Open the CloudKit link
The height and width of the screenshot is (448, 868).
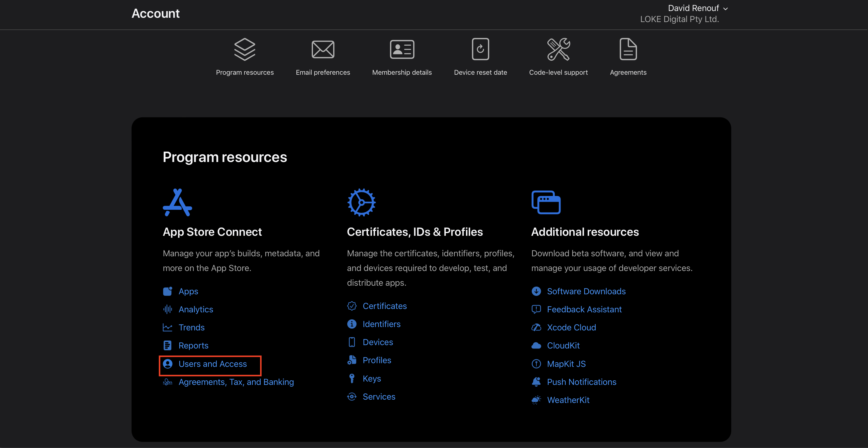point(563,345)
